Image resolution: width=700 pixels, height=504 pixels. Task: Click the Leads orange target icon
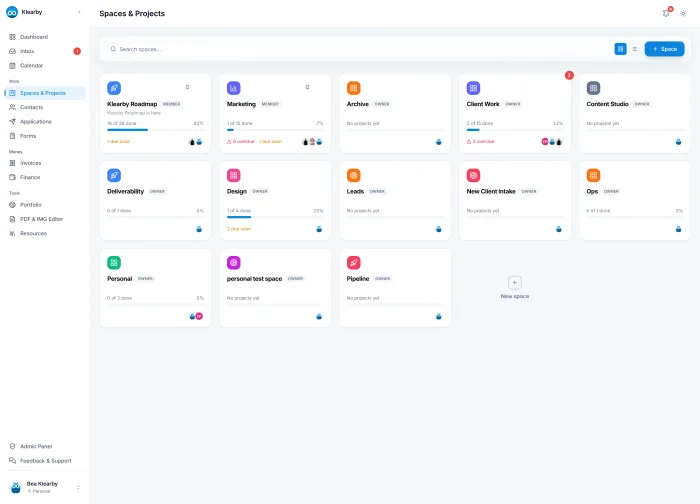click(354, 175)
